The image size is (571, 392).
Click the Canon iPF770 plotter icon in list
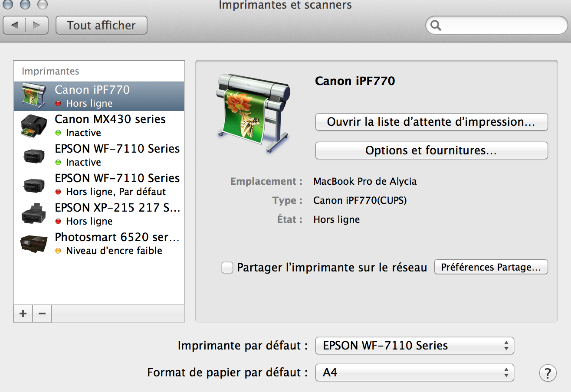(33, 96)
